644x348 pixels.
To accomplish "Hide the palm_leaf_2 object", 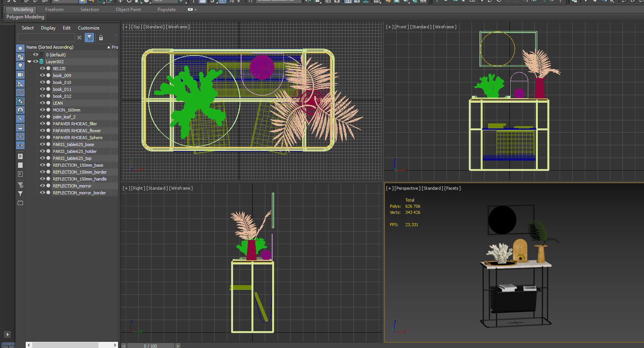I will 42,117.
